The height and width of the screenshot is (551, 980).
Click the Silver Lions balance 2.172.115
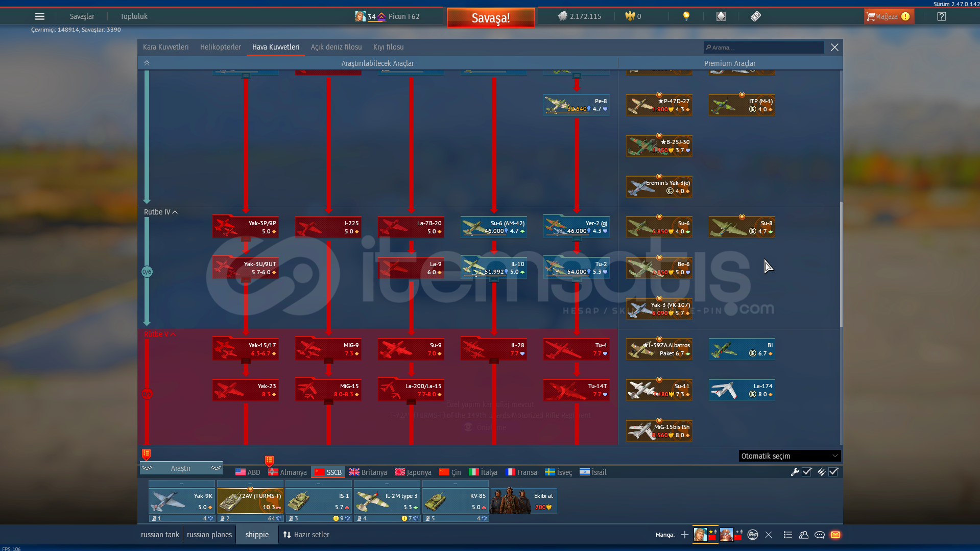click(579, 16)
